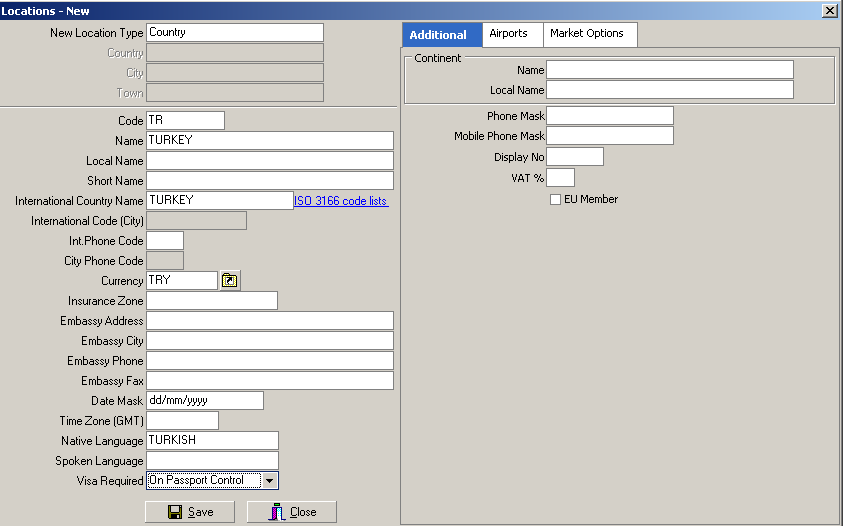The image size is (843, 526).
Task: Focus the VAT % input box
Action: point(560,178)
